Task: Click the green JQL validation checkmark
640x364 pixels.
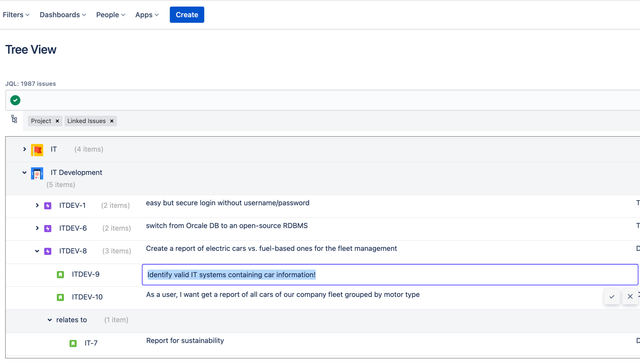Action: pos(15,100)
